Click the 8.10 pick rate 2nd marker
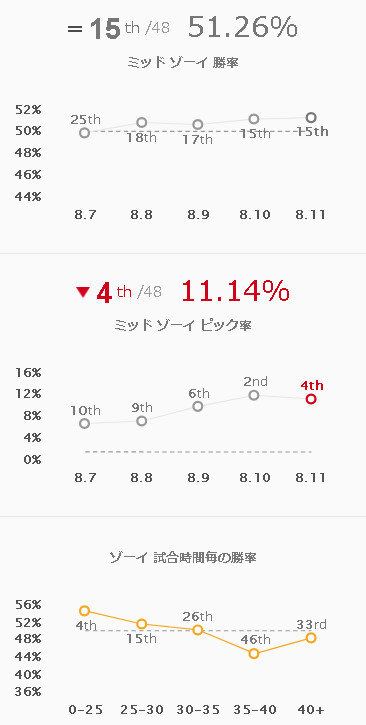 click(x=254, y=395)
